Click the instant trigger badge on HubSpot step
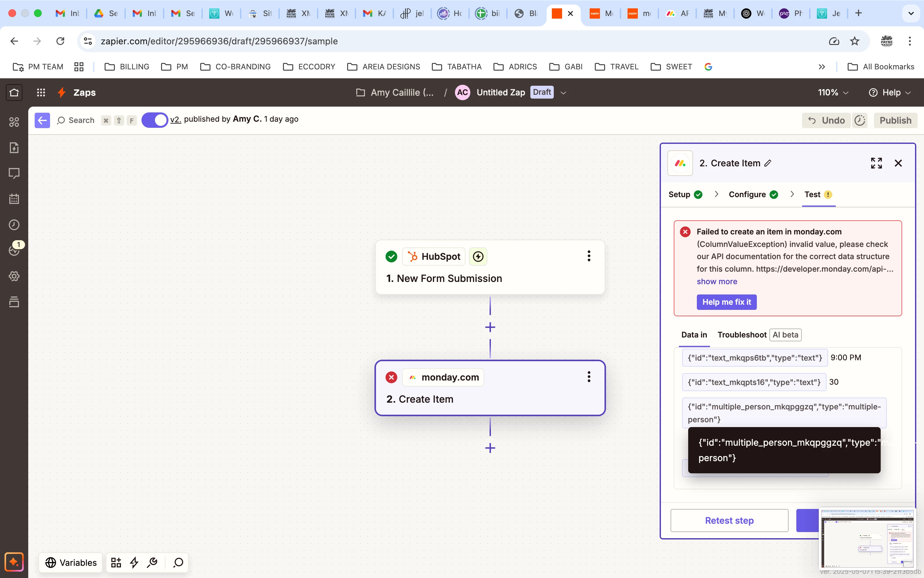The width and height of the screenshot is (924, 578). point(478,257)
